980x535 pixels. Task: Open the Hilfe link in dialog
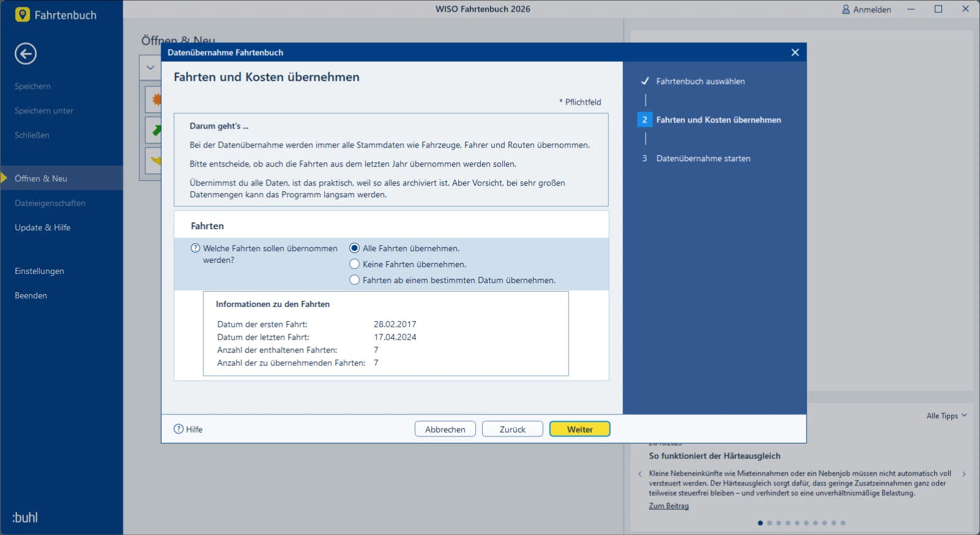(194, 430)
